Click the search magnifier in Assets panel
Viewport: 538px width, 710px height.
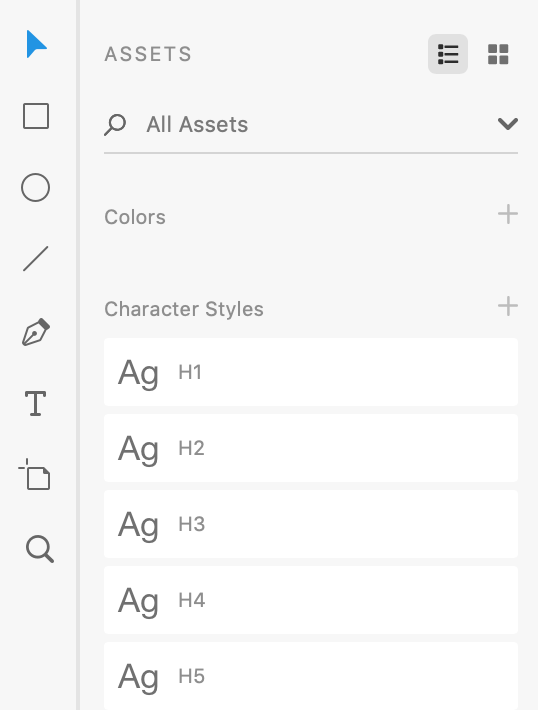(115, 125)
